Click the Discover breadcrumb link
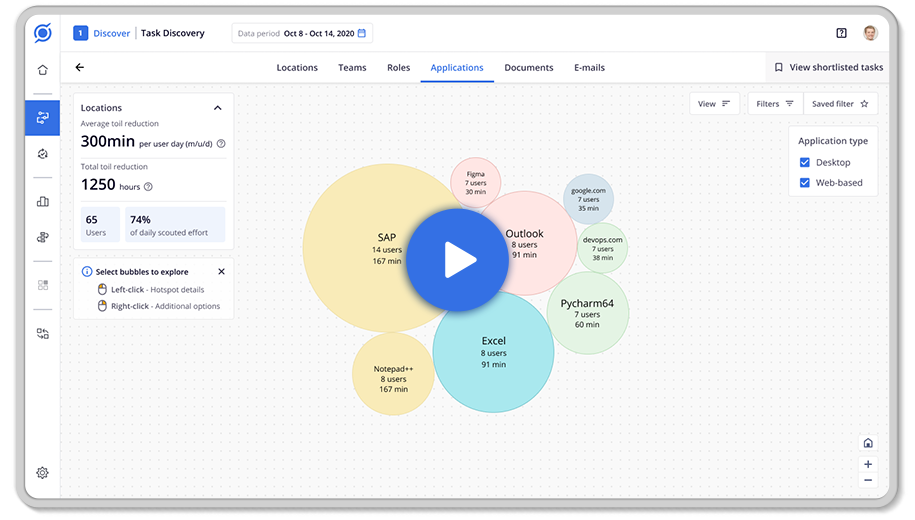This screenshot has width=915, height=520. [x=111, y=33]
